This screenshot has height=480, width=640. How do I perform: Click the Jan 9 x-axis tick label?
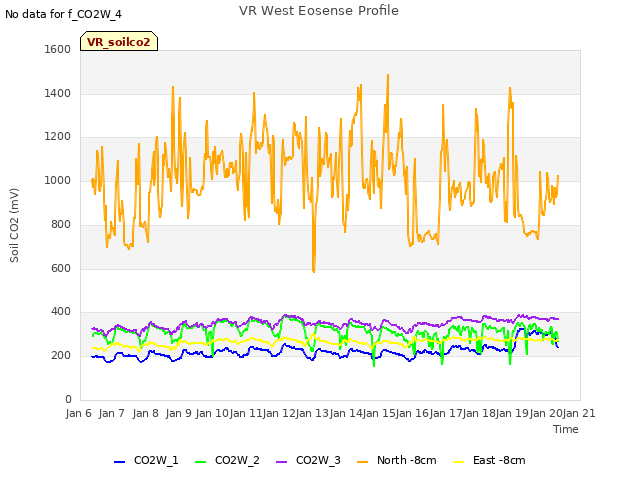click(179, 413)
